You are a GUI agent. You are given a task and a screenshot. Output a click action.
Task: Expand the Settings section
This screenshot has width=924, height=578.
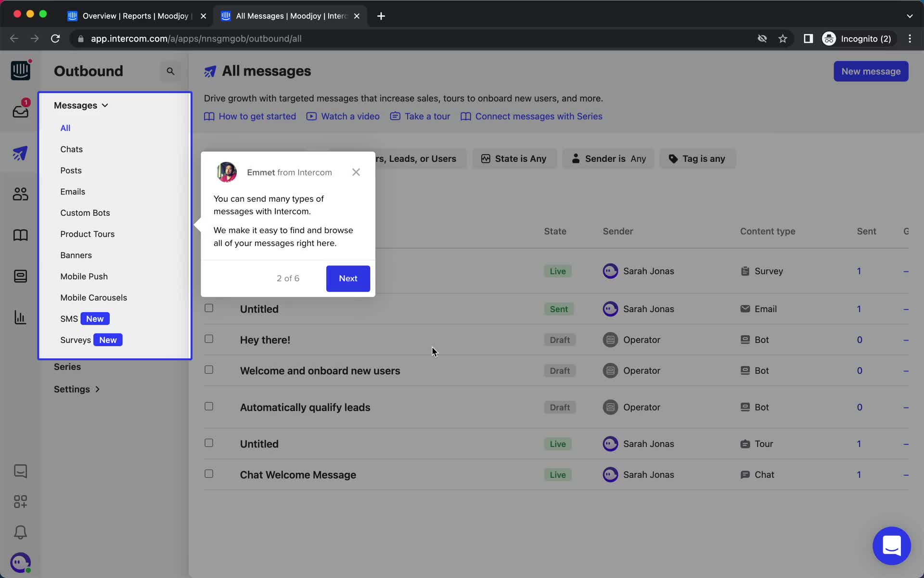tap(77, 389)
